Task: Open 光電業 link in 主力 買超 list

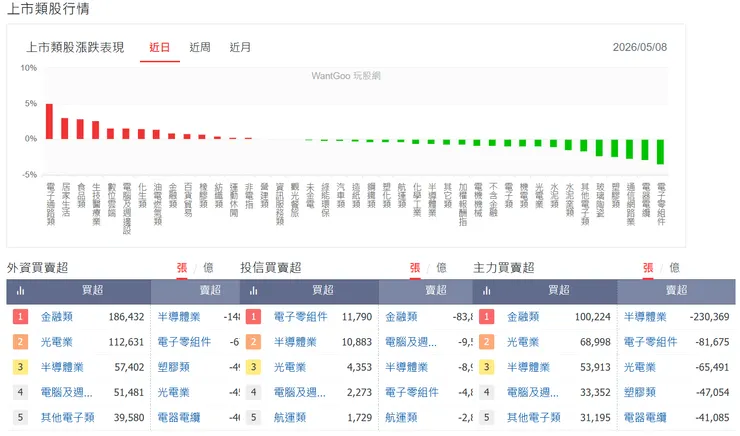Action: pyautogui.click(x=523, y=342)
